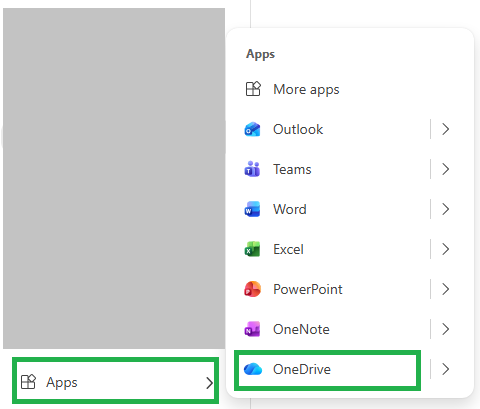480x409 pixels.
Task: Expand the Teams submenu chevron
Action: tap(446, 169)
